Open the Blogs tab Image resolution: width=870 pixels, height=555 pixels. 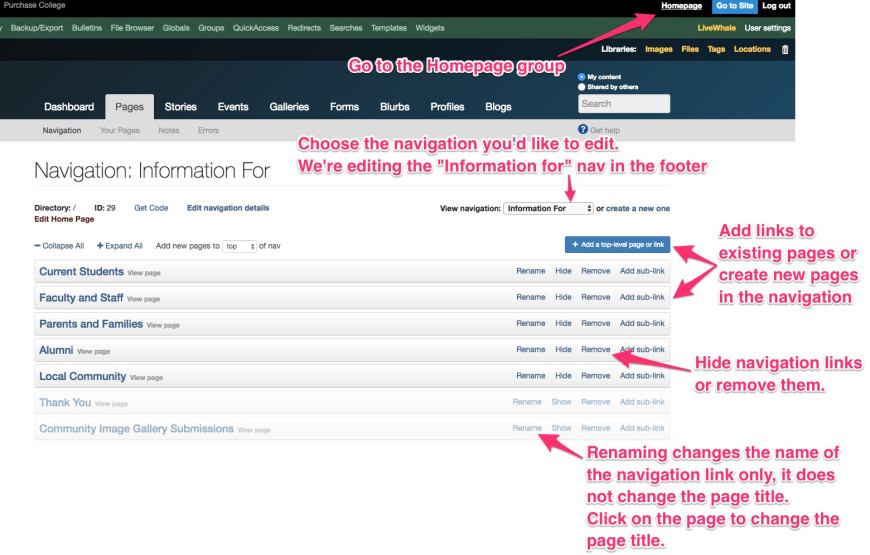point(498,107)
